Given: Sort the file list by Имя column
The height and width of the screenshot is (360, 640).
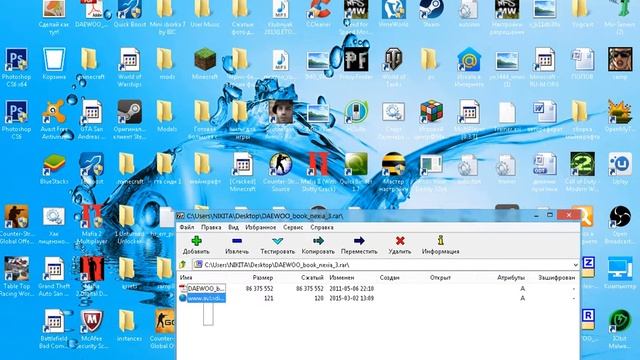Looking at the screenshot, I should (186, 278).
